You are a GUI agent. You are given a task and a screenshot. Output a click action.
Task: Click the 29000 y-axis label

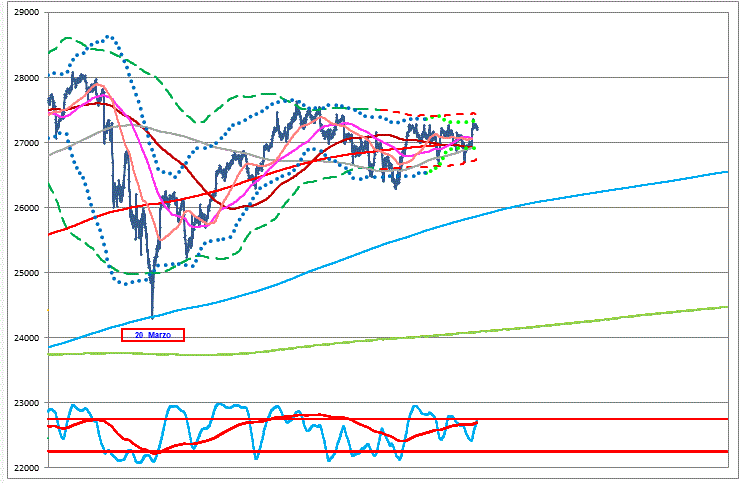coord(27,12)
